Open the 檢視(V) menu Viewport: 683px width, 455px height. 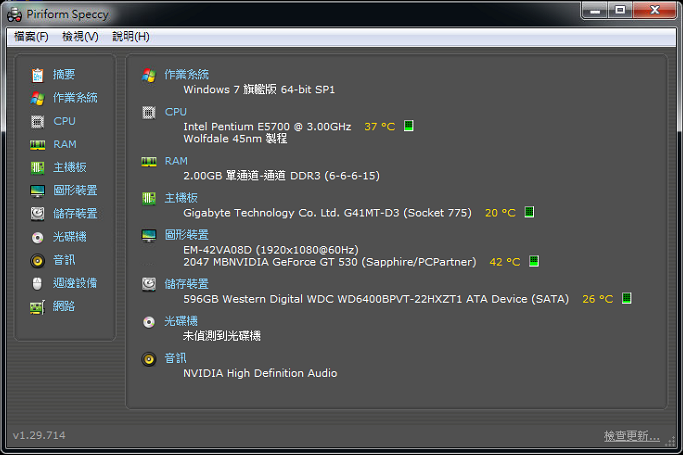[80, 37]
